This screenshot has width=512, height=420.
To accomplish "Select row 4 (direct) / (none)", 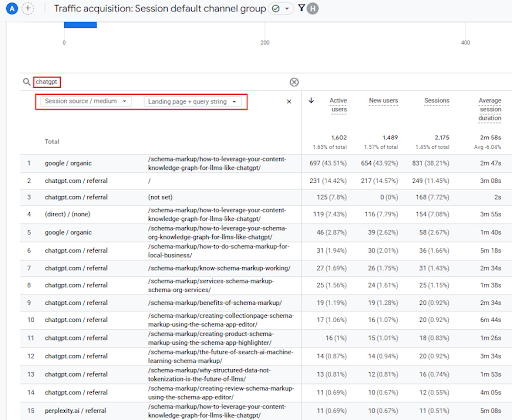I will [67, 214].
